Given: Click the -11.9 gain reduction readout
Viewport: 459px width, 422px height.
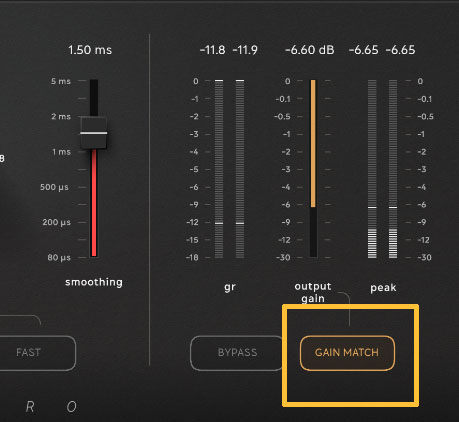Looking at the screenshot, I should 245,50.
